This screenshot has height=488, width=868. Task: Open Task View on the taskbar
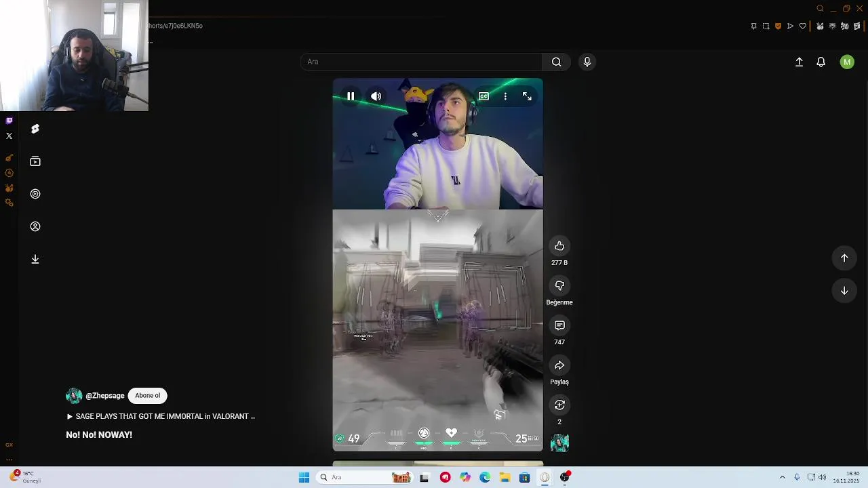click(x=424, y=477)
